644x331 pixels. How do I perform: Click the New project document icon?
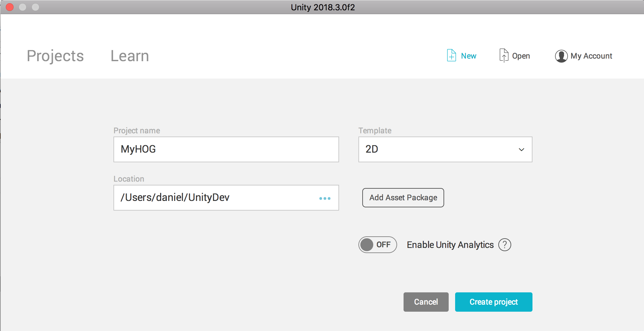pyautogui.click(x=451, y=55)
